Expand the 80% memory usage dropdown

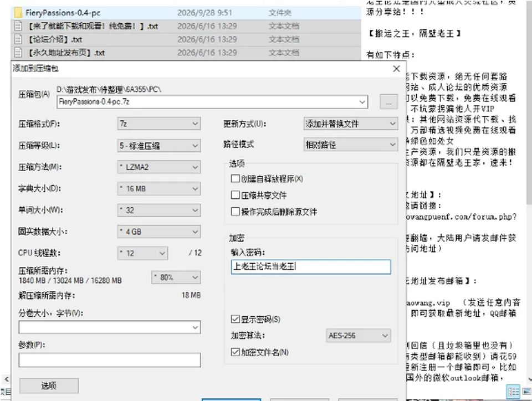click(x=176, y=277)
